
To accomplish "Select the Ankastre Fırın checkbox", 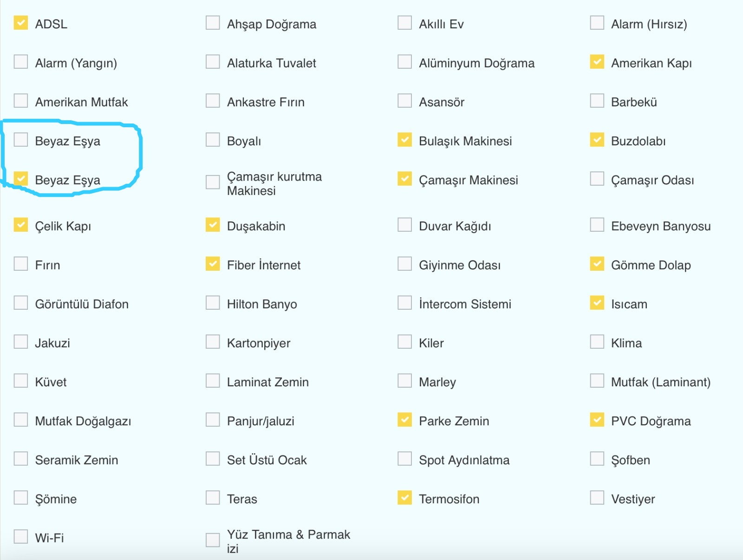I will click(x=213, y=101).
